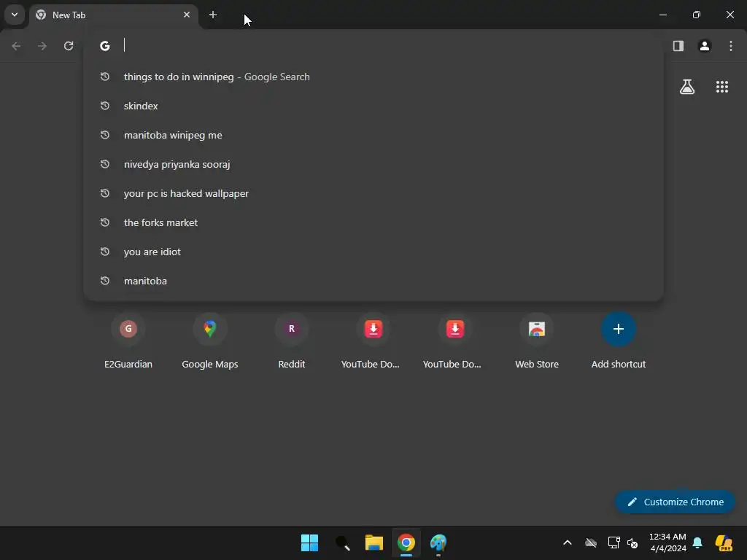Click the Google G icon in address bar
The width and height of the screenshot is (747, 560).
click(105, 46)
